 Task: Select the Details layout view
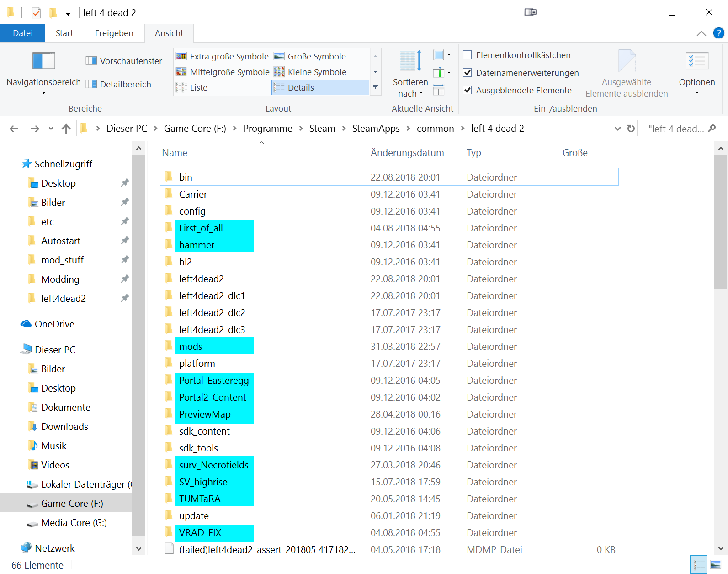[320, 87]
